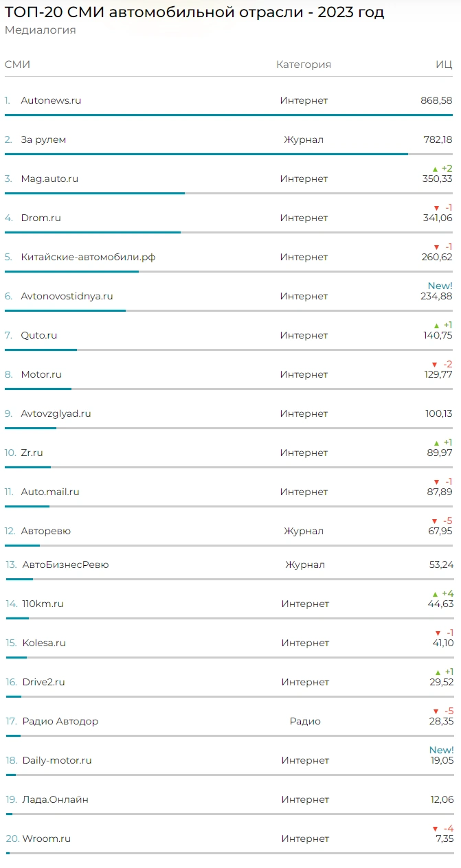Viewport: 461px width, 868px height.
Task: Click the red down arrow beside Motor.ru's -2
Action: point(434,365)
